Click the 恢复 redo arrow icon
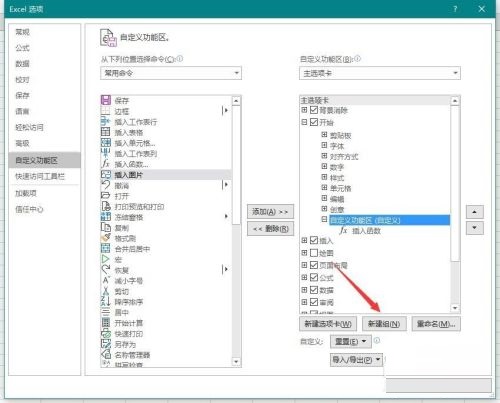500x403 pixels. 106,270
